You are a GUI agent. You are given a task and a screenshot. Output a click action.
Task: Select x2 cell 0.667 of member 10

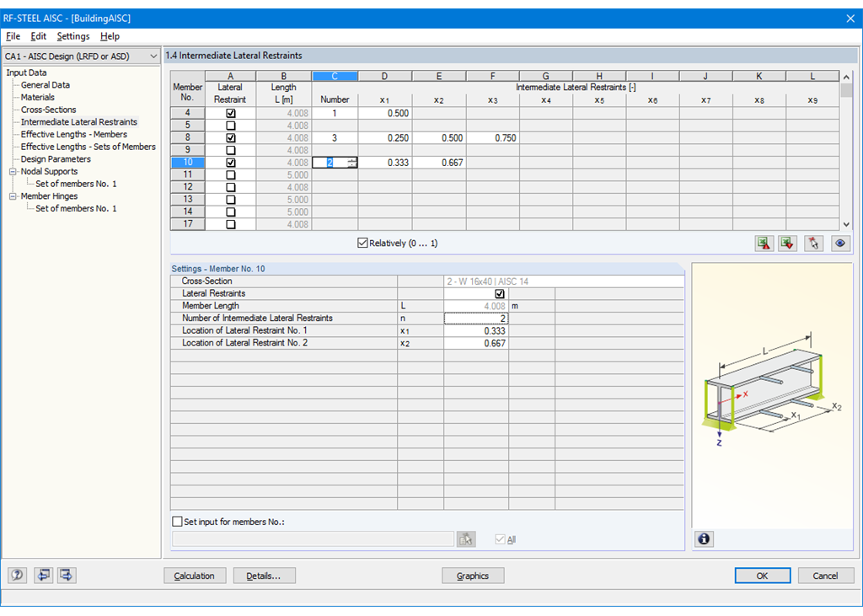pyautogui.click(x=438, y=163)
